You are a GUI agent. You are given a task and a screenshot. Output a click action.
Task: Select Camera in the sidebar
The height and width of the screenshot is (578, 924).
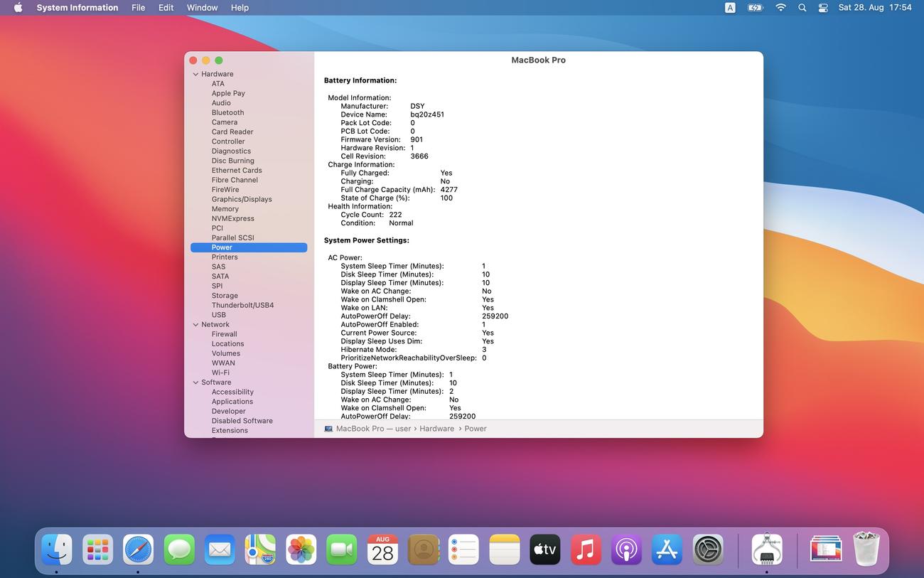(225, 122)
